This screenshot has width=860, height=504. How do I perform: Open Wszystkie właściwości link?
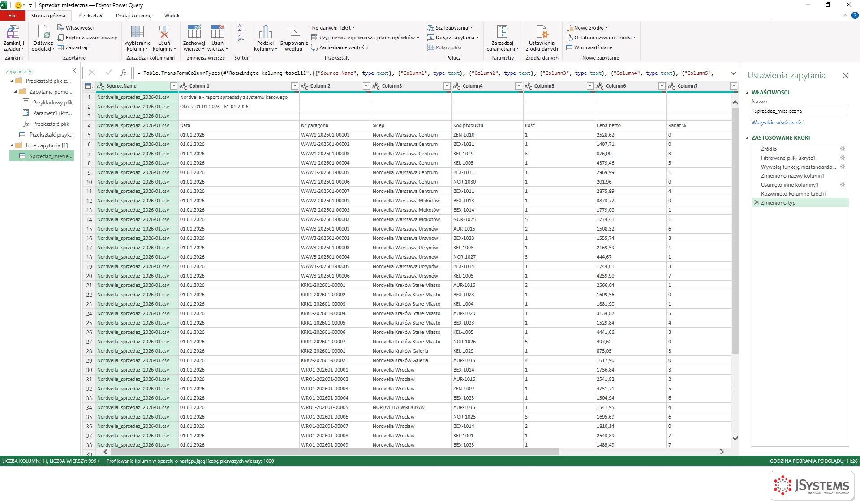(777, 123)
